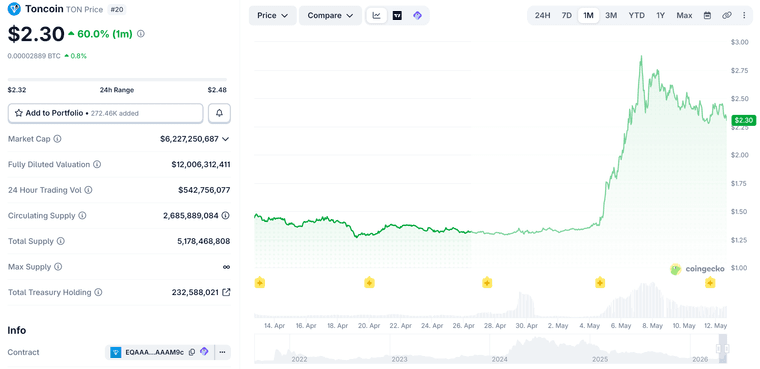Click the yellow event marker near 20. Apr

(369, 283)
